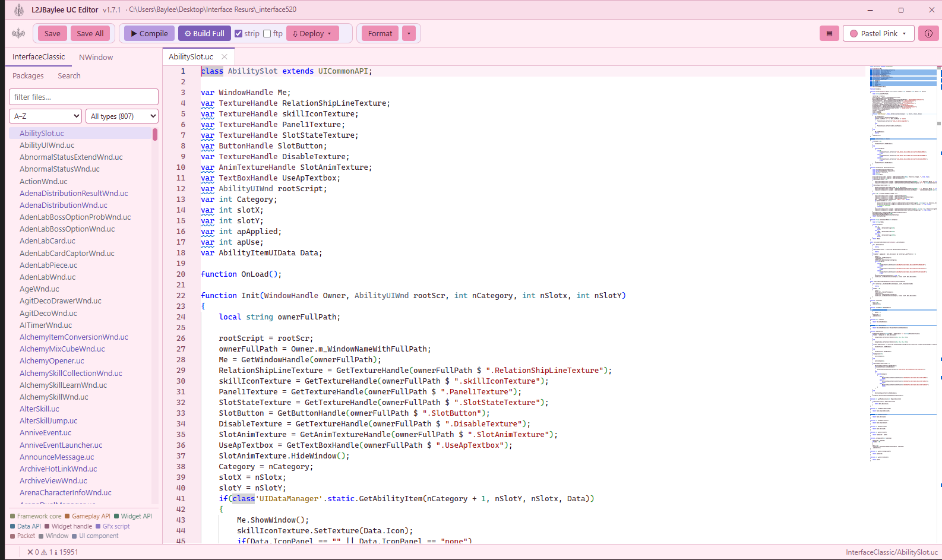Open the Search sub-tab

[x=69, y=75]
